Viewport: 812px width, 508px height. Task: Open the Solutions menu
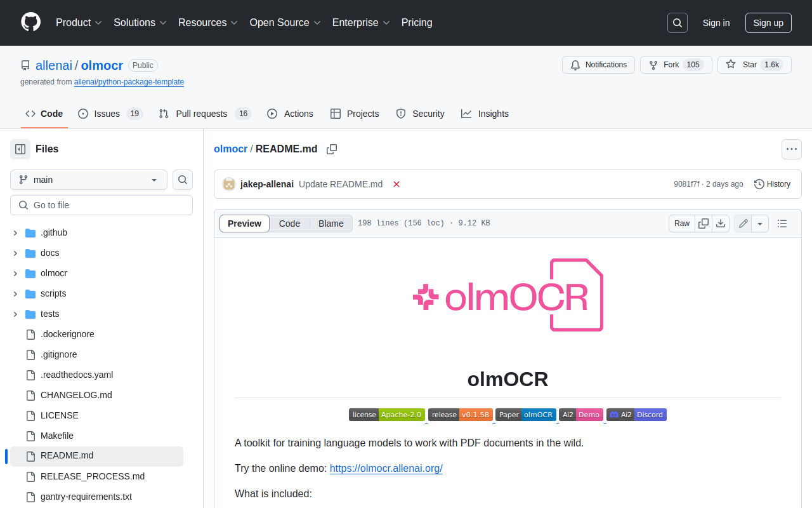(x=140, y=23)
